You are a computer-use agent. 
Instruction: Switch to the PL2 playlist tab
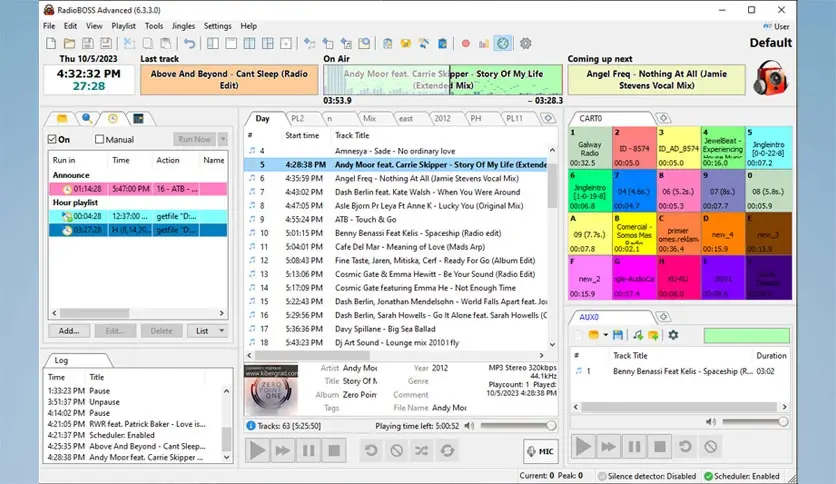pyautogui.click(x=298, y=119)
